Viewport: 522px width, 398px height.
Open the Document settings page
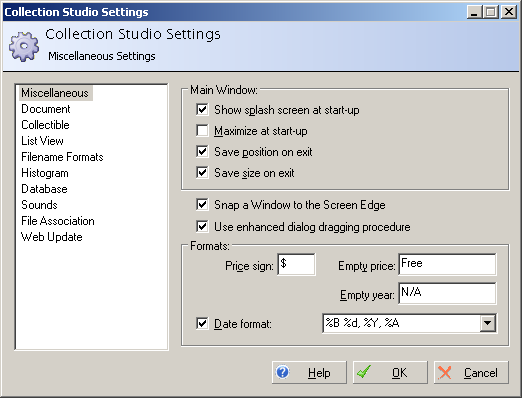[46, 109]
